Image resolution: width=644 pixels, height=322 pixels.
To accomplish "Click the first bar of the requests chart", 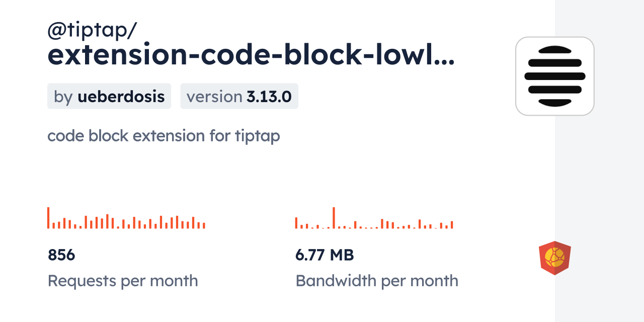I will tap(48, 218).
